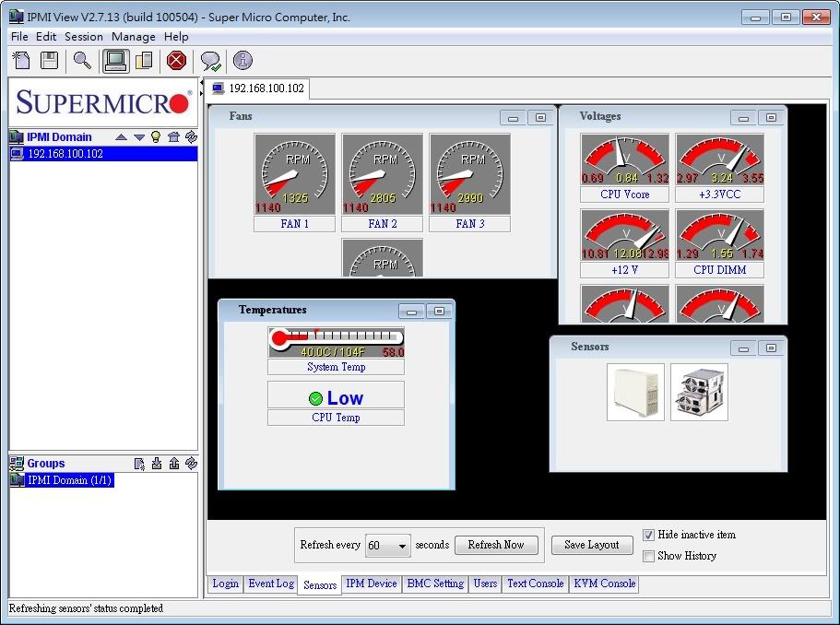840x625 pixels.
Task: Select the Sensors tab at the bottom
Action: pyautogui.click(x=320, y=584)
